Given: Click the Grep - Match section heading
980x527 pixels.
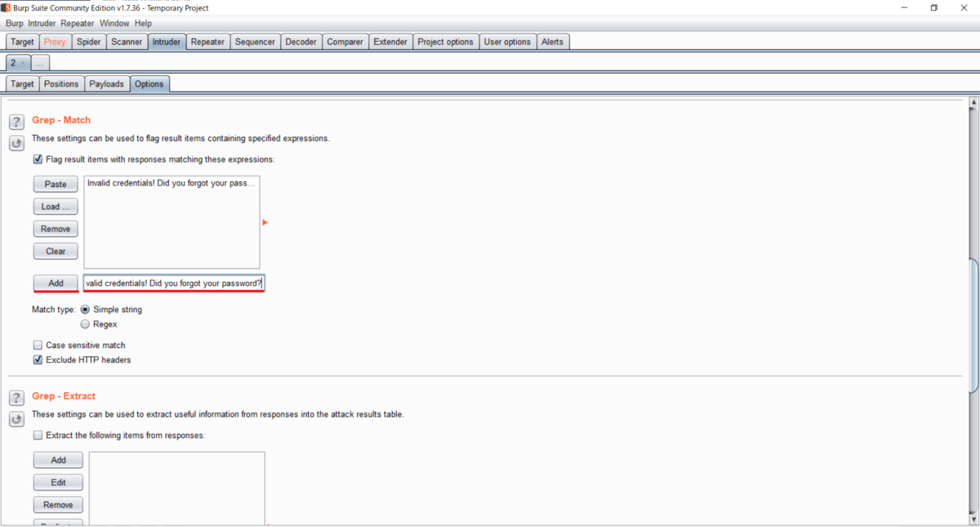Looking at the screenshot, I should click(61, 120).
